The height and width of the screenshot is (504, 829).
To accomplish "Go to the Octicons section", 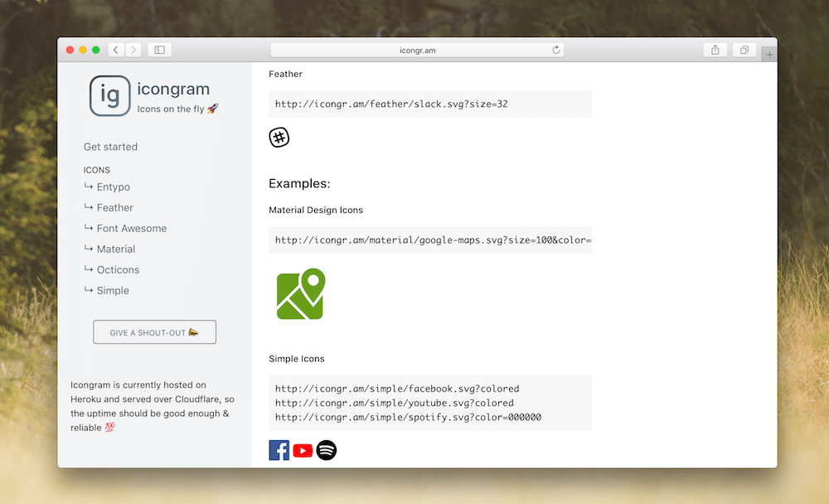I will pyautogui.click(x=118, y=270).
